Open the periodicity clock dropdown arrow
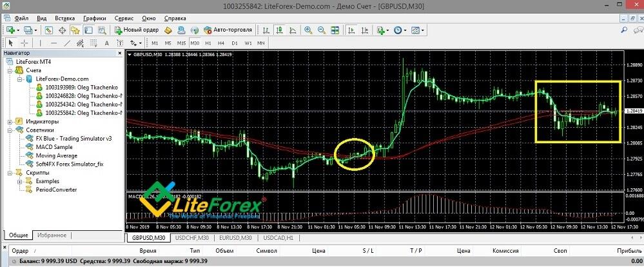This screenshot has width=644, height=267. click(405, 30)
